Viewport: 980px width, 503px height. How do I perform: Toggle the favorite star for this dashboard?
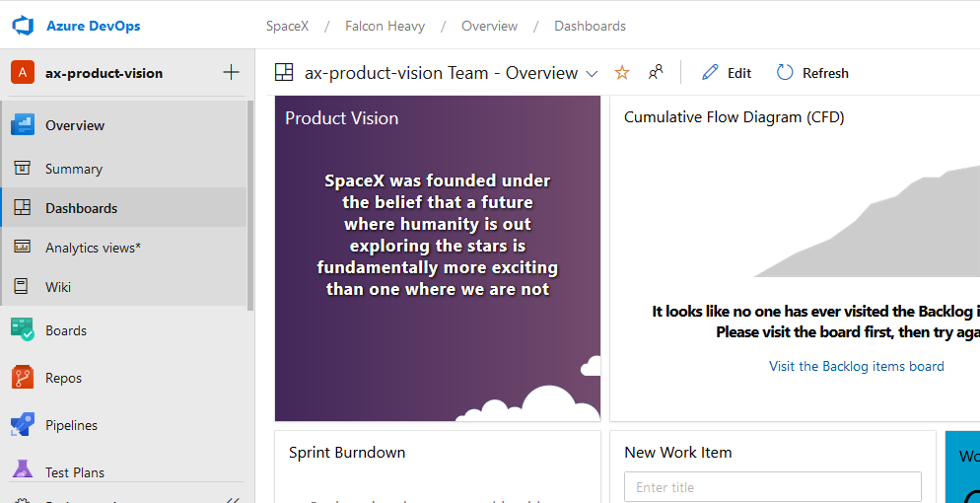622,72
